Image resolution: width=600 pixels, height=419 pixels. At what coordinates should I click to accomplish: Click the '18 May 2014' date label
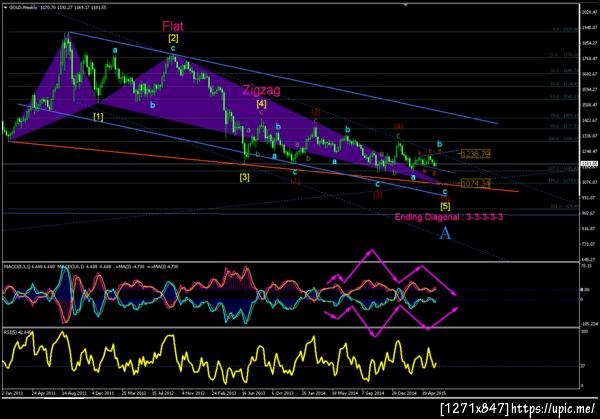344,393
